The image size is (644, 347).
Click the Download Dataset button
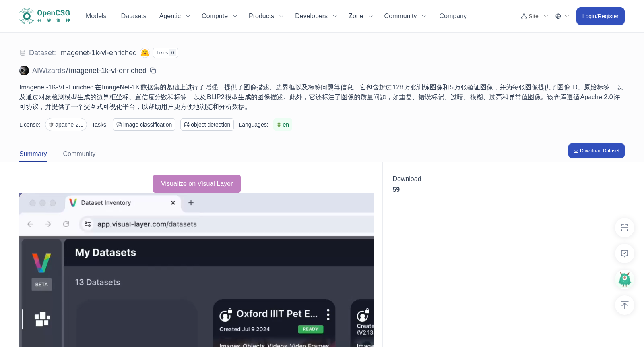[596, 151]
